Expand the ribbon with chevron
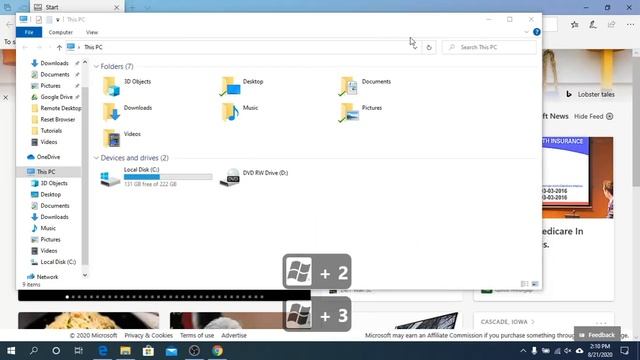 [527, 32]
